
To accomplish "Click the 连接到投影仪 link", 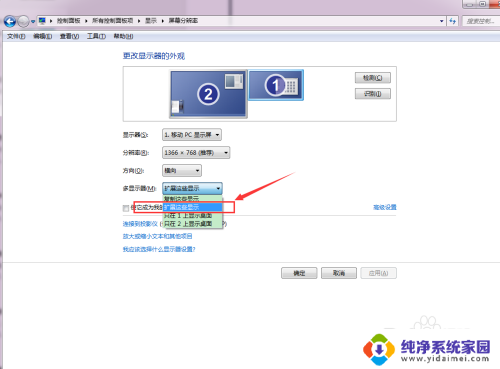I will coord(140,224).
